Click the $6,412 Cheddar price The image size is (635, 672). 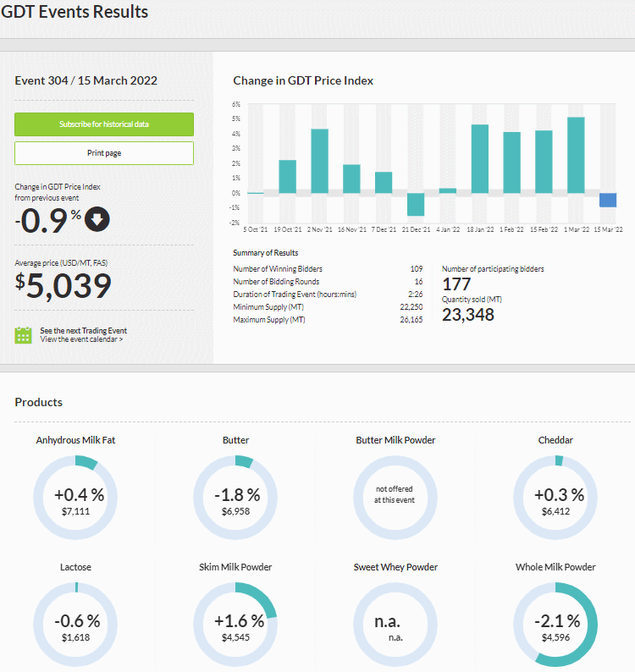pyautogui.click(x=555, y=511)
